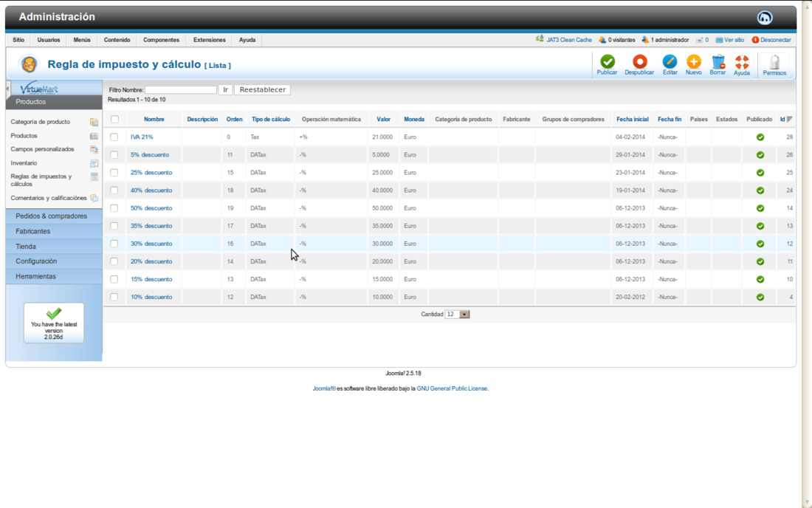The height and width of the screenshot is (508, 812).
Task: Click the Productos sidebar link
Action: point(24,136)
